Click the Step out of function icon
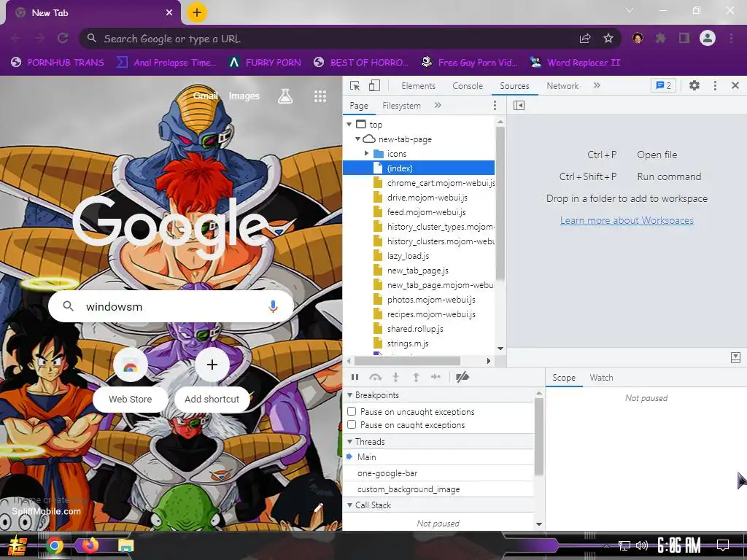 (x=416, y=377)
